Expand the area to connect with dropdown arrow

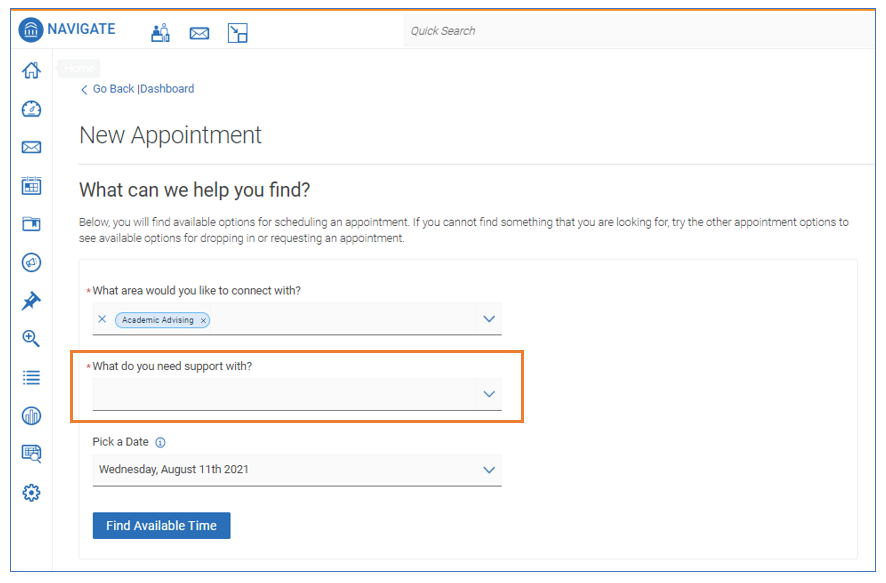tap(489, 319)
